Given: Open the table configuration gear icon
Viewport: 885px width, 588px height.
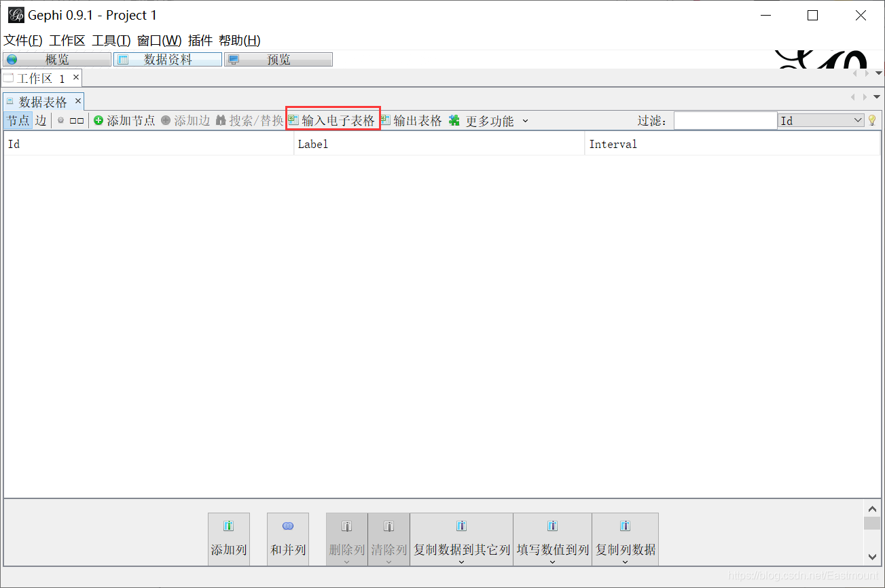Looking at the screenshot, I should (60, 121).
